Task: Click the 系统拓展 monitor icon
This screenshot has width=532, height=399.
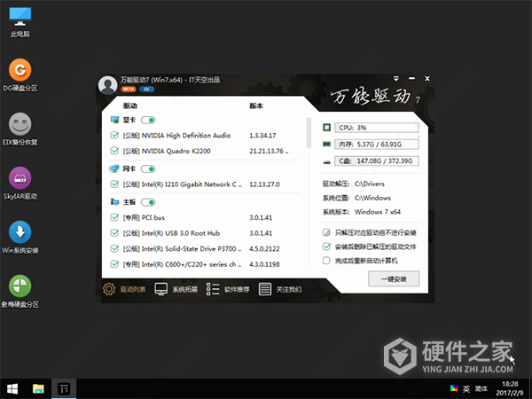Action: tap(160, 289)
